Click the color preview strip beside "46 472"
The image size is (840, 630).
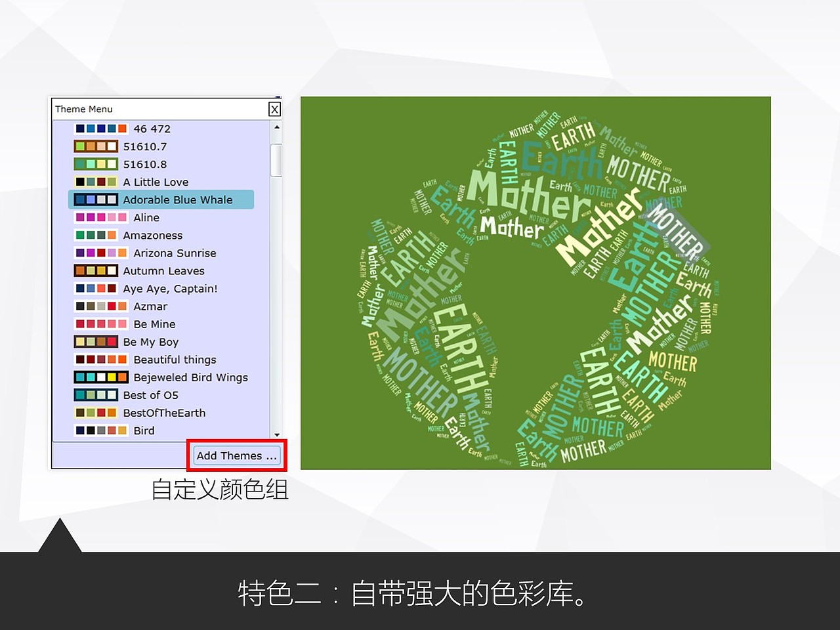click(100, 128)
